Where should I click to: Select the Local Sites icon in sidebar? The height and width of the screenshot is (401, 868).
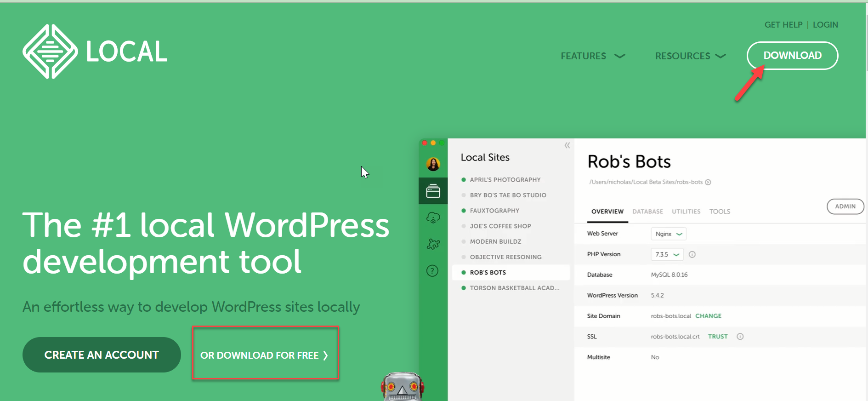pyautogui.click(x=433, y=191)
